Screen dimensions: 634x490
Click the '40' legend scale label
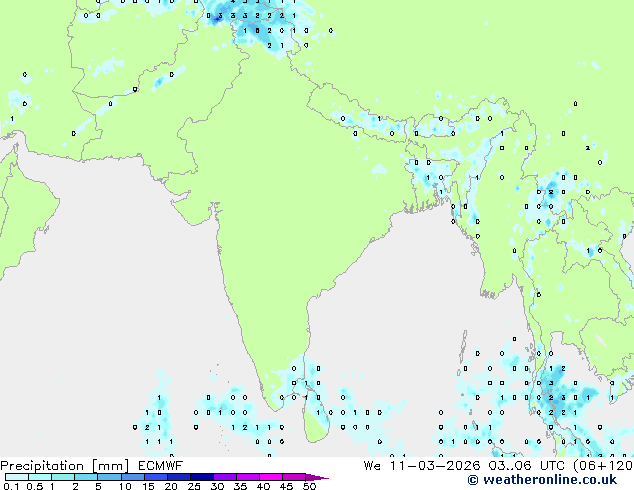click(263, 486)
